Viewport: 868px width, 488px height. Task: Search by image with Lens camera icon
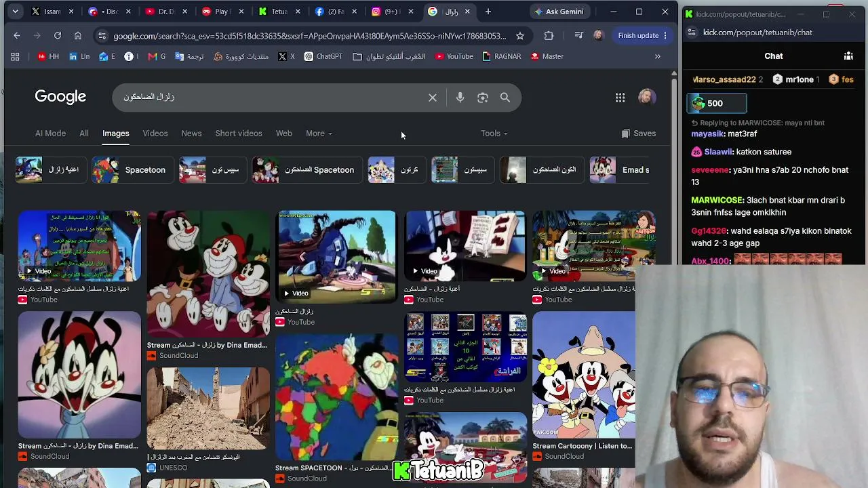point(483,98)
